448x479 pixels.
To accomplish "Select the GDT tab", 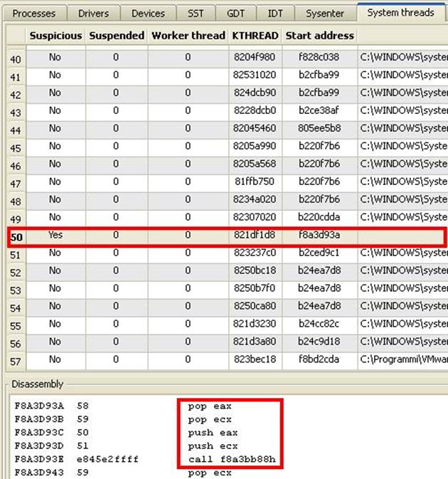I will pyautogui.click(x=235, y=14).
